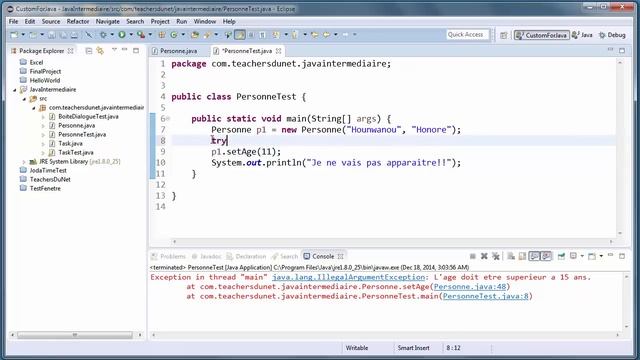Click Remove All Terminated Launches icon
Viewport: 640px width, 360px height.
pyautogui.click(x=496, y=256)
